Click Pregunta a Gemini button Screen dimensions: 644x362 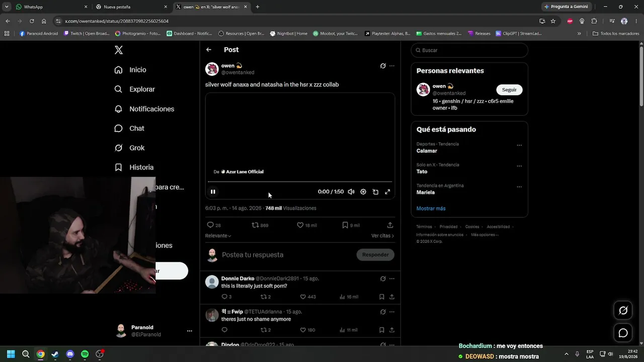point(566,7)
